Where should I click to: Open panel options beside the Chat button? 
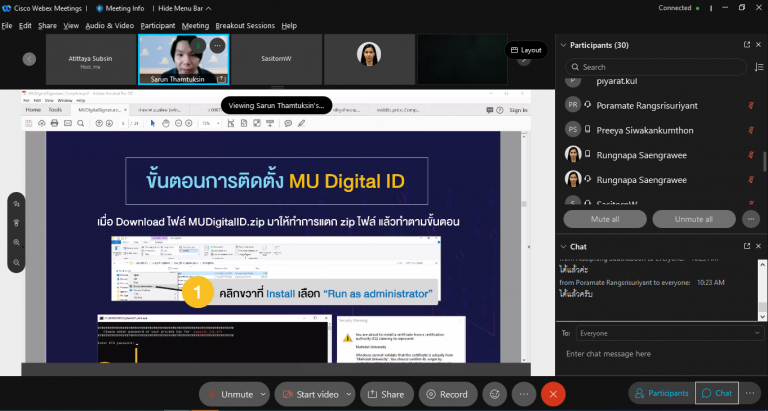click(x=750, y=393)
